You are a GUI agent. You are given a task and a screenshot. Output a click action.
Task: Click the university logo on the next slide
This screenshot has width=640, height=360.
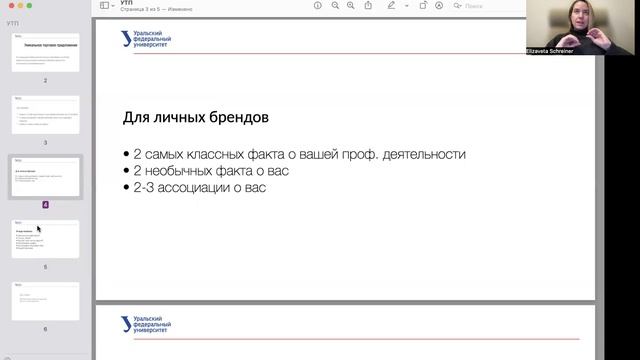coord(146,324)
